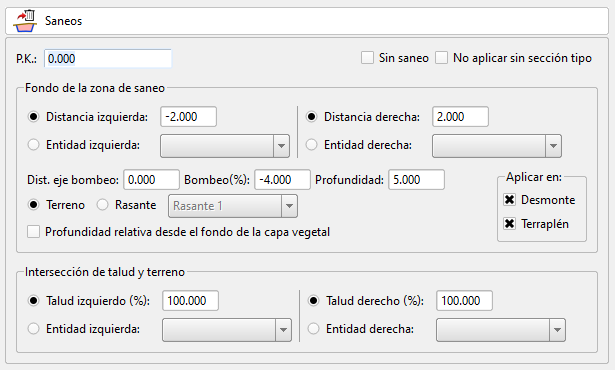Screen dimensions: 615x370
Task: Click the Bombeo(%) input field
Action: [282, 180]
